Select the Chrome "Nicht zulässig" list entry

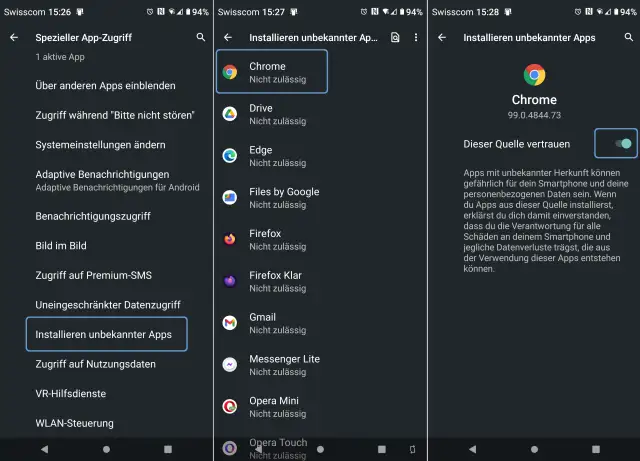pos(272,72)
